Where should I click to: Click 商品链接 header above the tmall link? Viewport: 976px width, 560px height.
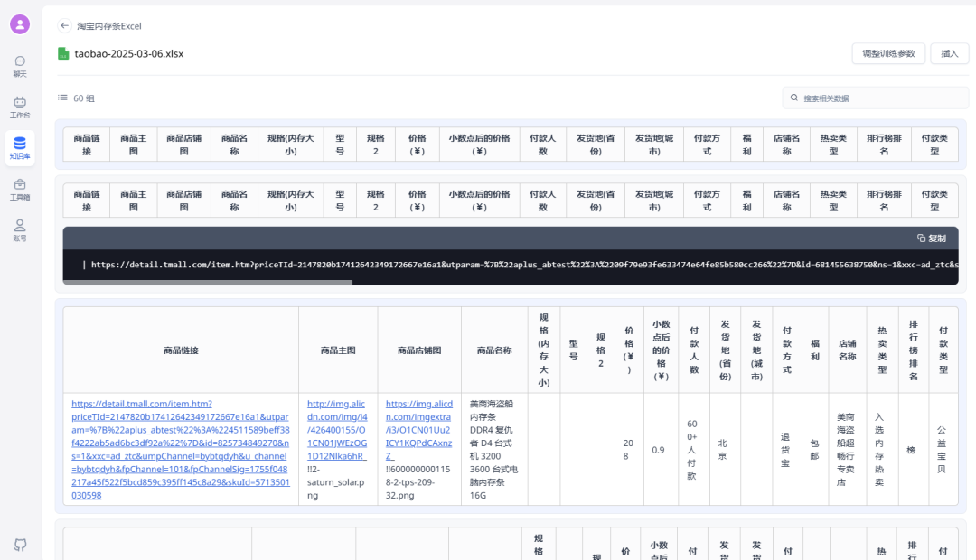(181, 350)
